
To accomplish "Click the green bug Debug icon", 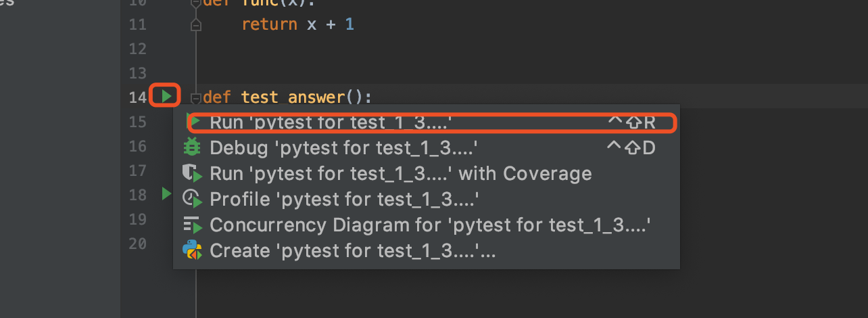I will 193,147.
